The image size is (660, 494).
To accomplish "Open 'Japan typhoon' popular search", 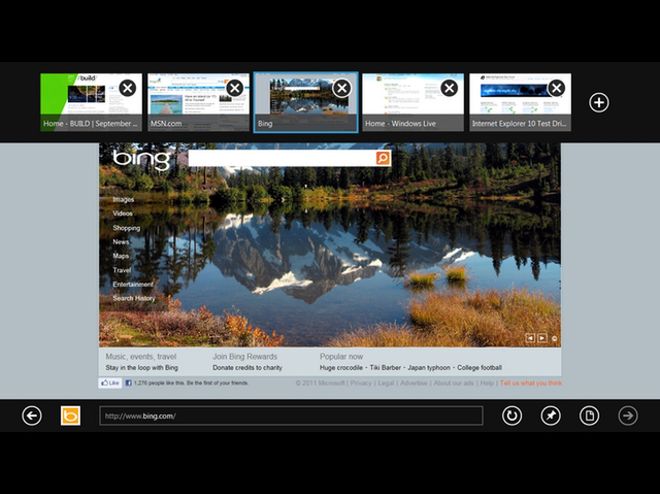I will 429,367.
